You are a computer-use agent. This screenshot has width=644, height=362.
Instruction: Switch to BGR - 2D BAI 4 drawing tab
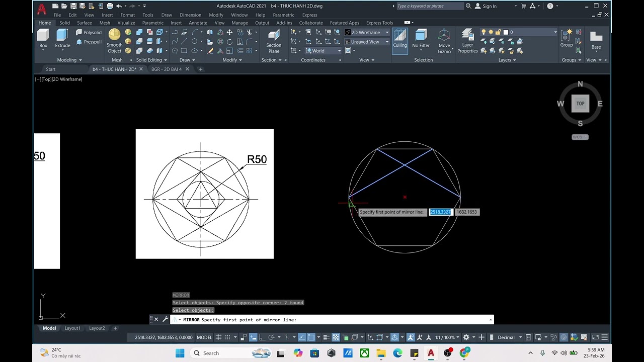[x=166, y=69]
